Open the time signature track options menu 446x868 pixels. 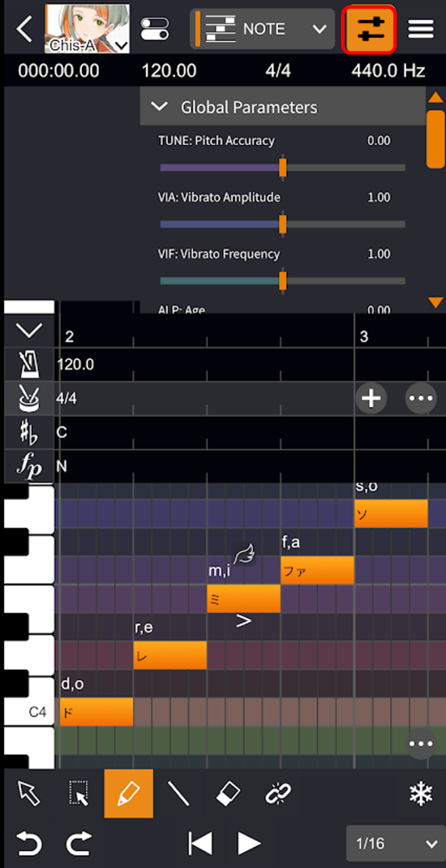click(421, 398)
